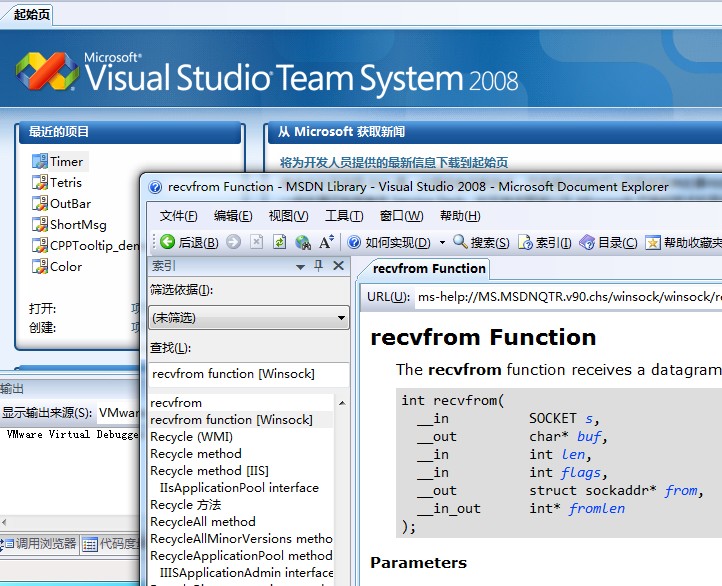Open Contents via the book icon

point(587,242)
